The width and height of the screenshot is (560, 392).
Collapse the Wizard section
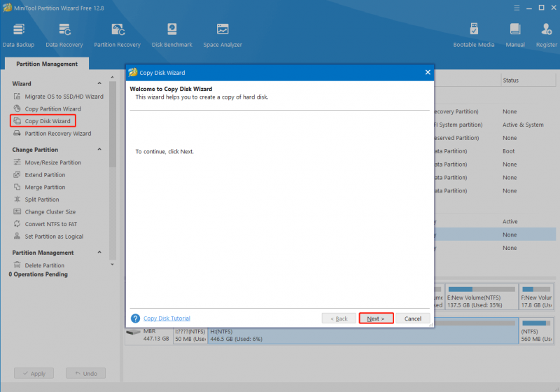click(99, 83)
